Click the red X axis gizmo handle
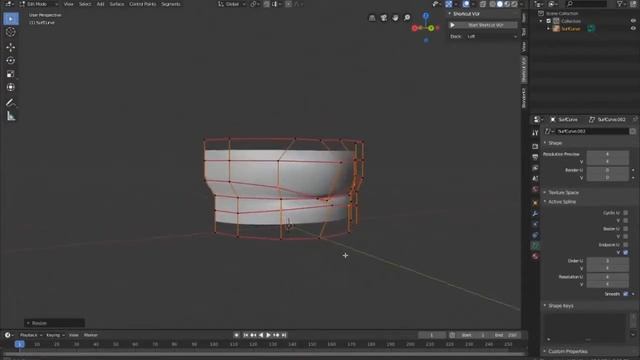This screenshot has height=360, width=640. pyautogui.click(x=415, y=28)
